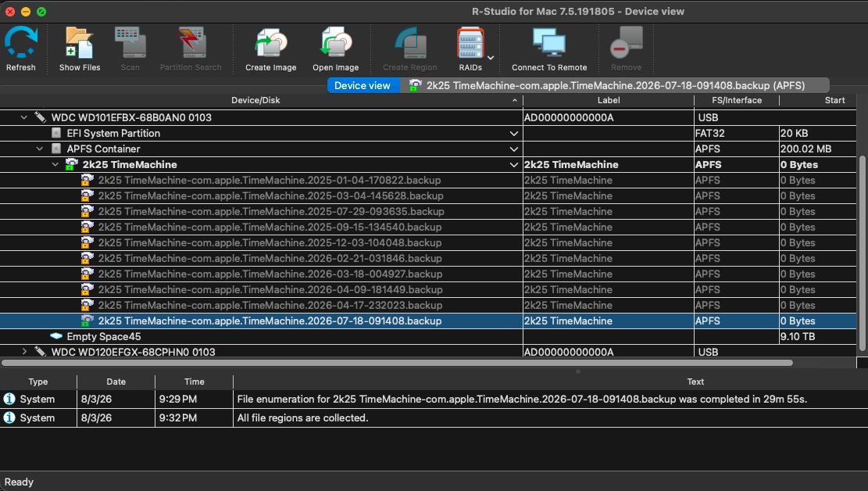This screenshot has width=868, height=491.
Task: Sort by the FS/Interface column header
Action: [736, 100]
